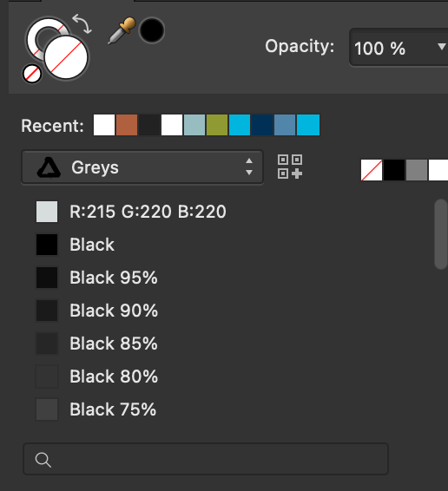This screenshot has width=448, height=491.
Task: Open the Greys palette dropdown
Action: click(x=142, y=167)
